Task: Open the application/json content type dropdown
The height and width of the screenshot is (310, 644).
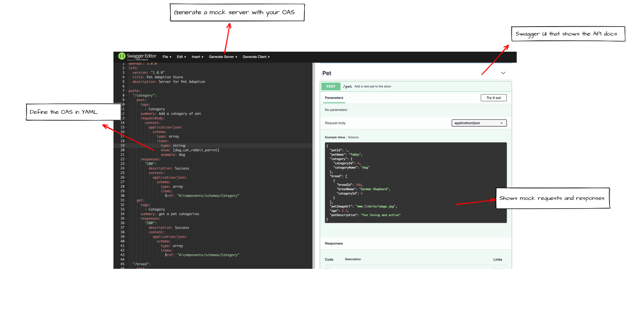Action: pos(479,123)
